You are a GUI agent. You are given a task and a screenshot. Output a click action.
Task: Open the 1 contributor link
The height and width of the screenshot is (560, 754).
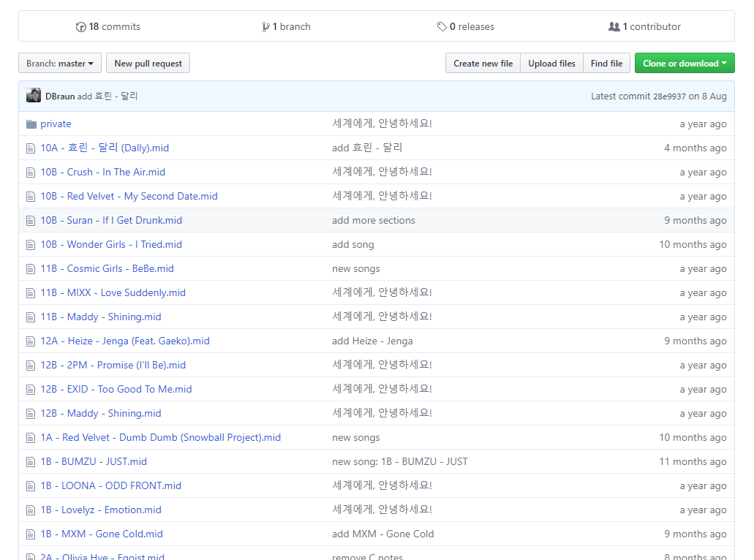click(x=644, y=26)
